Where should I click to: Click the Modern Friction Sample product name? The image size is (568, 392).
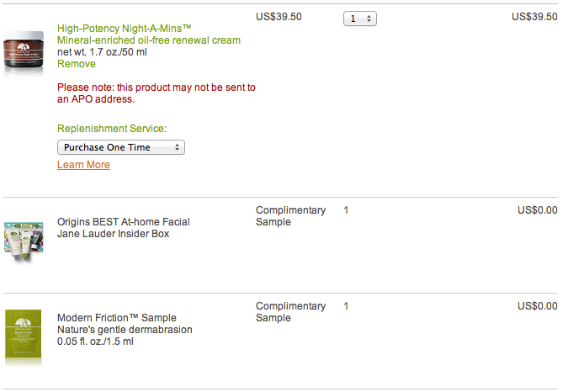point(117,318)
